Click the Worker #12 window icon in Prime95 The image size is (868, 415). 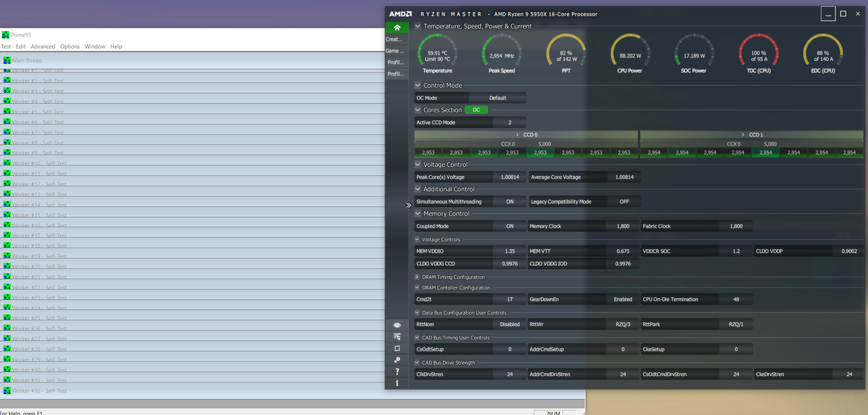[x=7, y=184]
